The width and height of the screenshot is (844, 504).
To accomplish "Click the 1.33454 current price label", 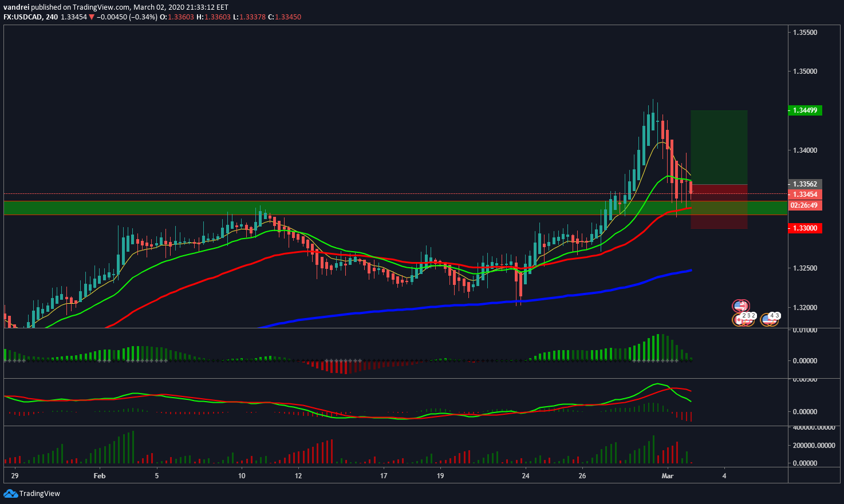I will tap(805, 195).
